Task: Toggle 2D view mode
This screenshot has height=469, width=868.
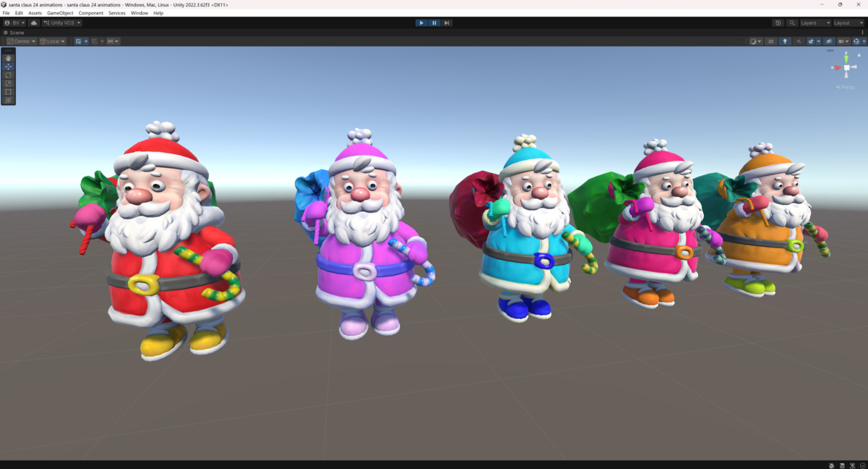Action: point(771,41)
